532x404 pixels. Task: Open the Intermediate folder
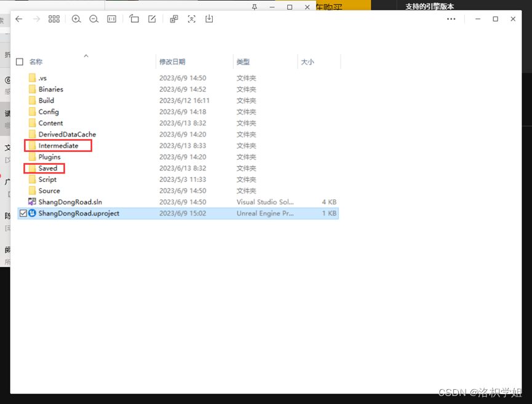58,145
